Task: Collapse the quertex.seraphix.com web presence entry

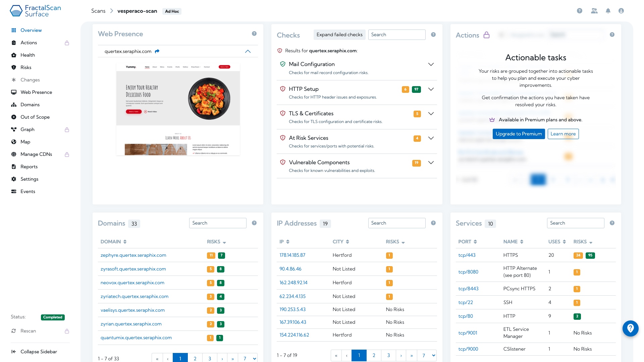Action: point(248,51)
